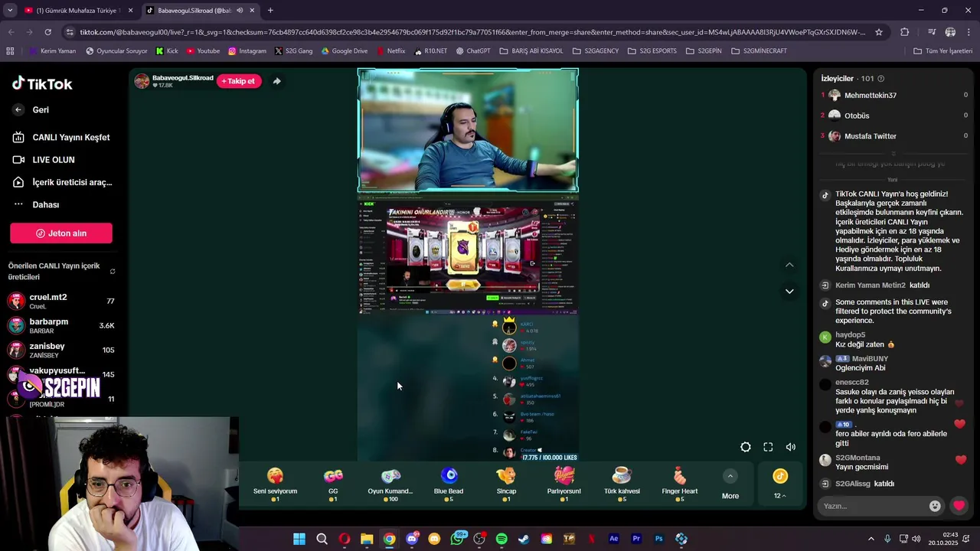This screenshot has width=980, height=551.
Task: Open LIVE OLUN menu item
Action: click(44, 160)
